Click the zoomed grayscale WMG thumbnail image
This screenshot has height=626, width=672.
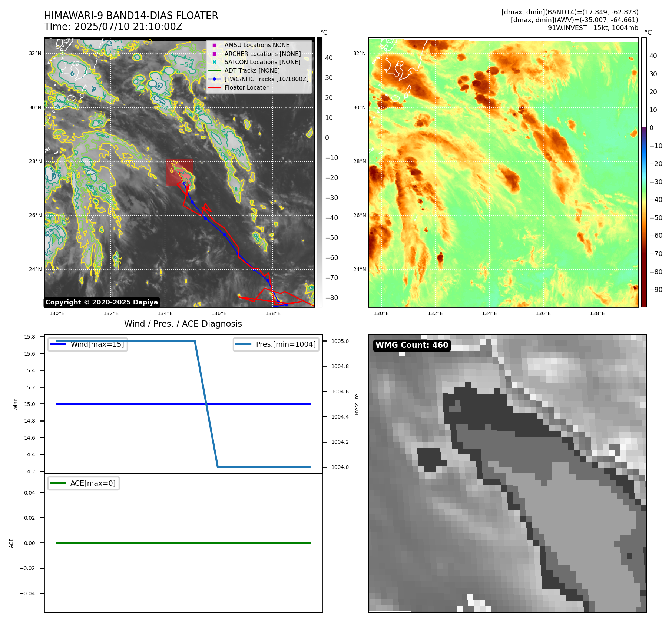click(507, 473)
